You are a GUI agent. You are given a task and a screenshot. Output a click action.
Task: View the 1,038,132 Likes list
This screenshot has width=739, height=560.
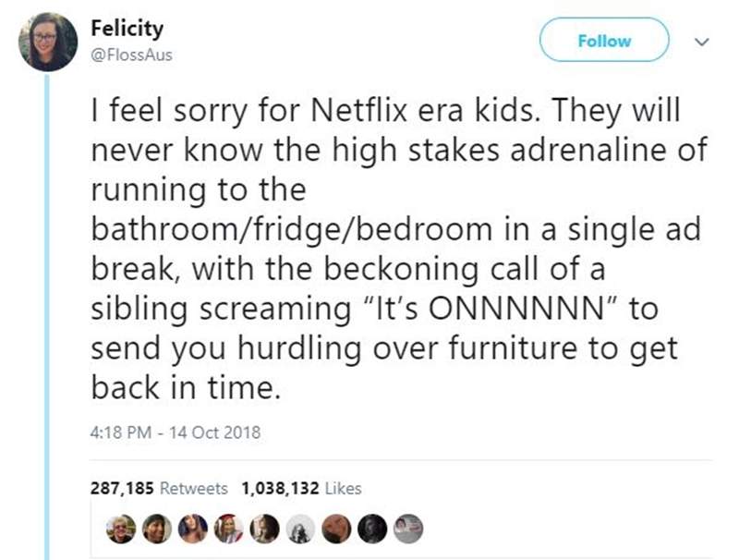(301, 488)
